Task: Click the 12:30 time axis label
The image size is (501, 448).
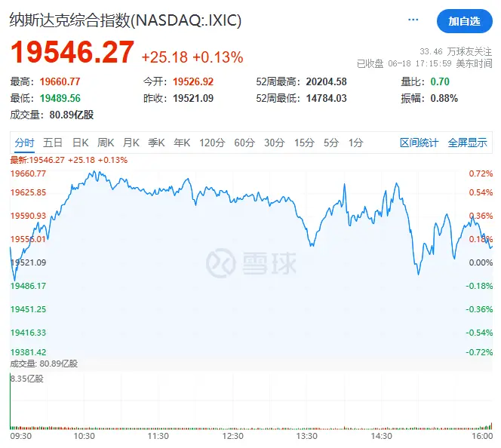Action: point(232,436)
